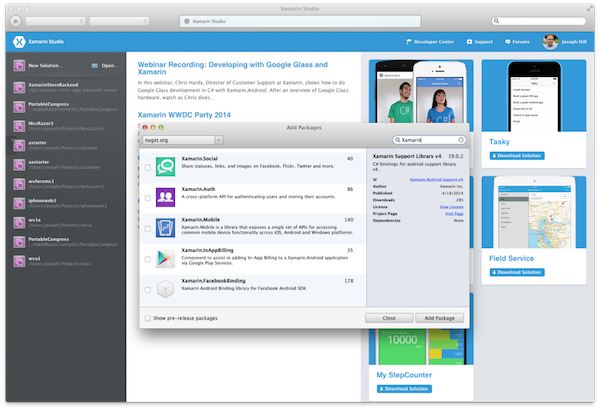Click the Xamarin Studio status bar field

pos(300,21)
